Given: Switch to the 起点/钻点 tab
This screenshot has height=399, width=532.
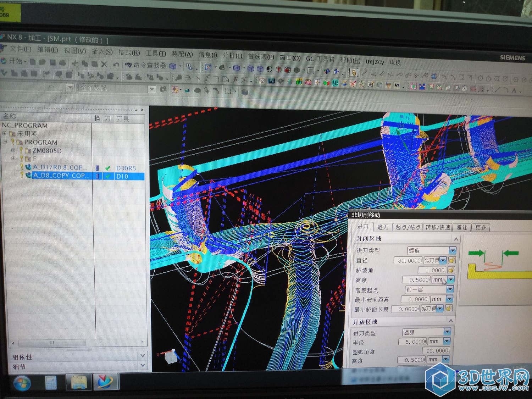Looking at the screenshot, I should tap(408, 227).
